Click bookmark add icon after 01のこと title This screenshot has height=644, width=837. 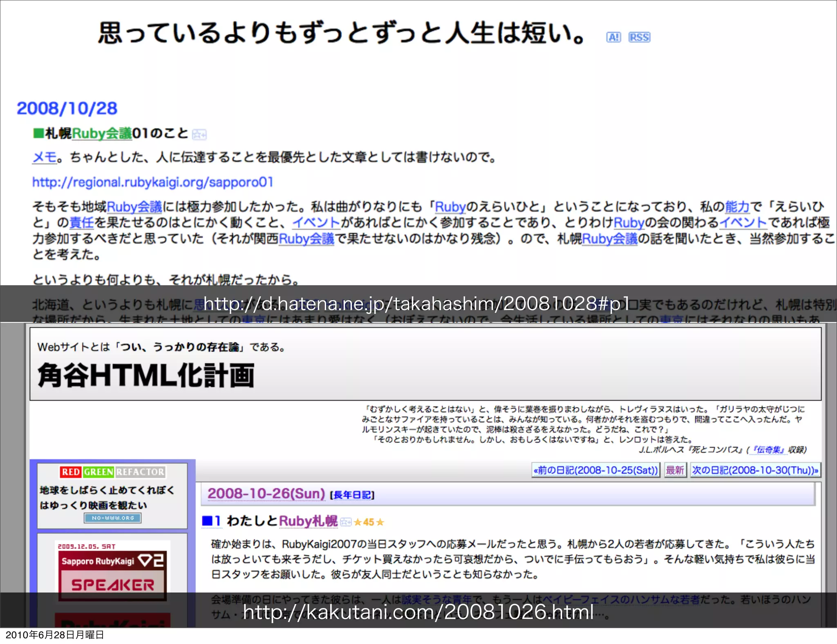(x=199, y=134)
